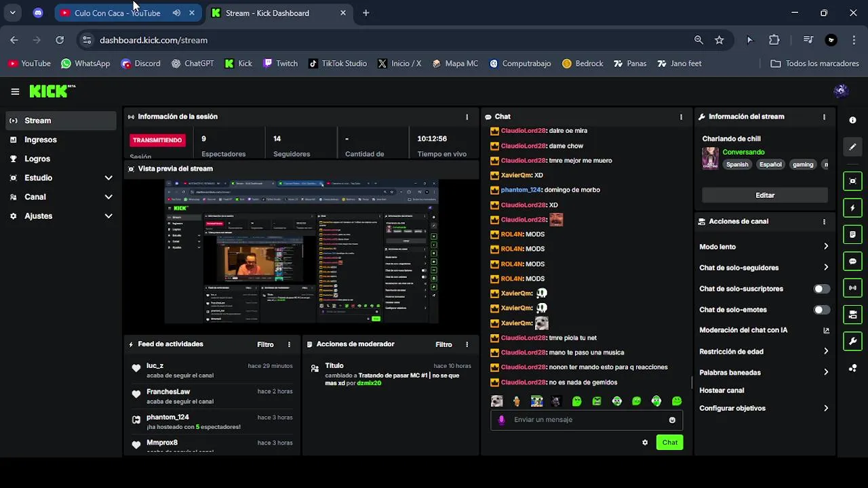Expand the Ajustes sidebar section
868x488 pixels.
60,216
